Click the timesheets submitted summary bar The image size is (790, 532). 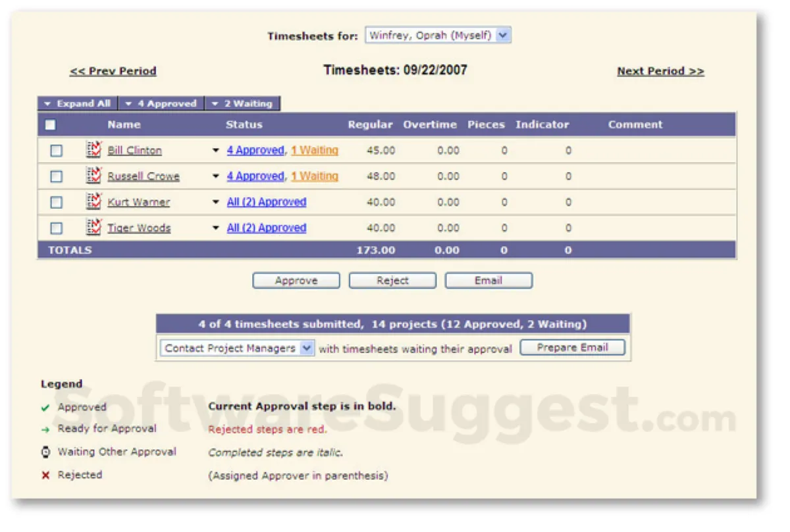[x=393, y=324]
